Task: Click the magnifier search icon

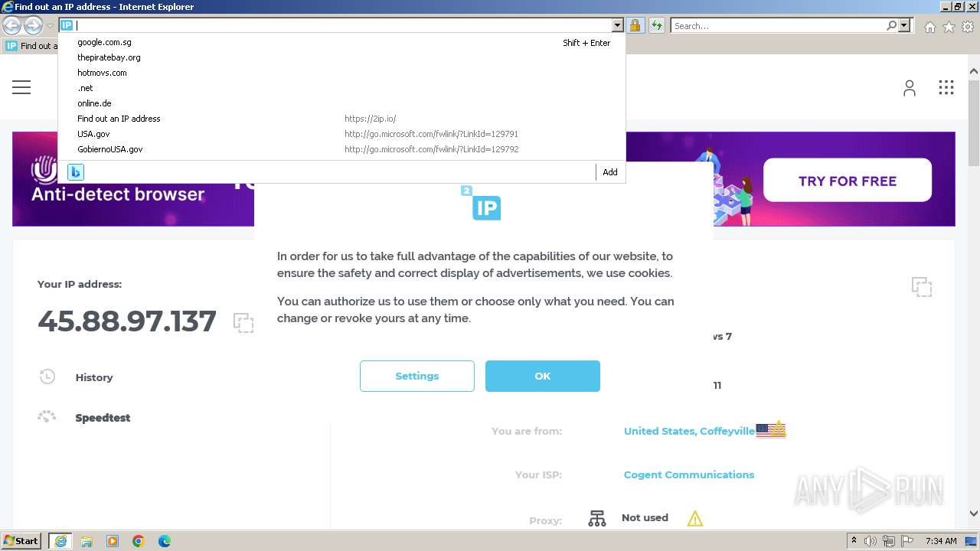Action: click(x=891, y=25)
